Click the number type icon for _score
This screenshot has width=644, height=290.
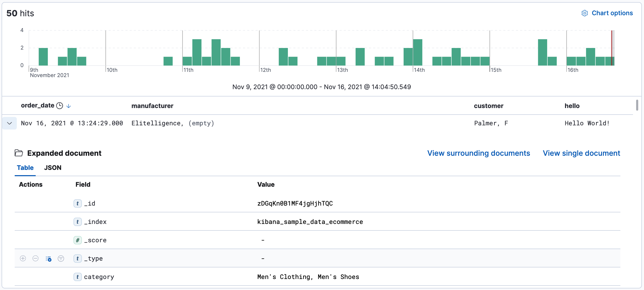pyautogui.click(x=77, y=240)
